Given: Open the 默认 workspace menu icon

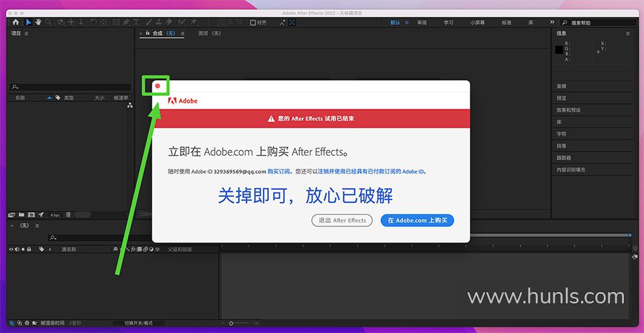Looking at the screenshot, I should coord(407,23).
